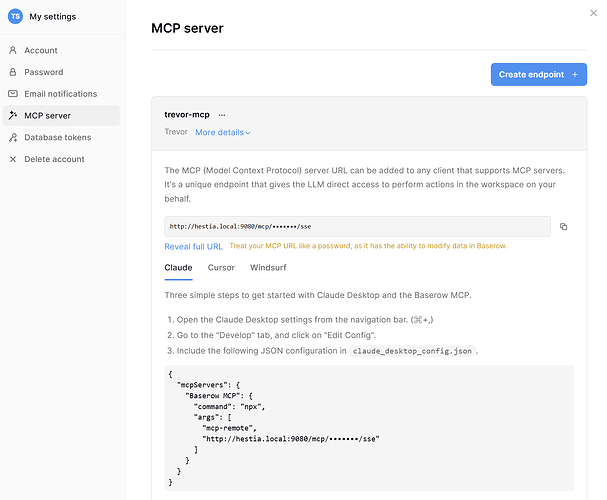The image size is (607, 500).
Task: Switch to the Windsurf tab
Action: (x=268, y=268)
